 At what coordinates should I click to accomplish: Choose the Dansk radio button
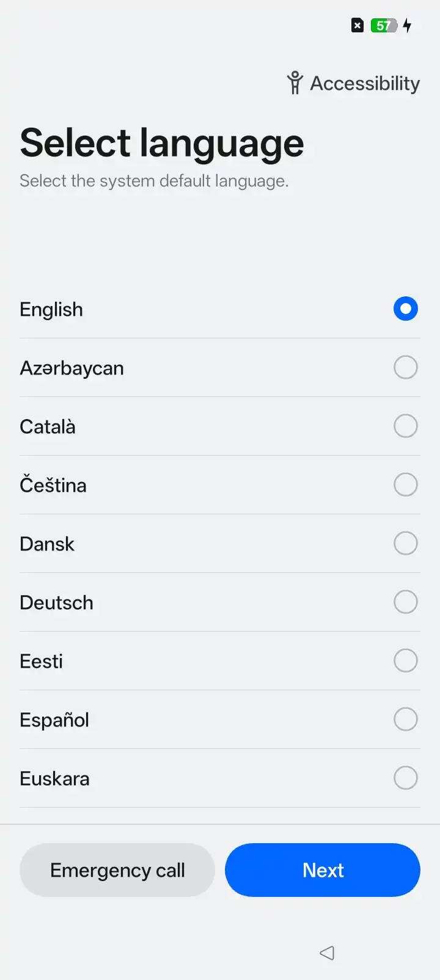(406, 543)
